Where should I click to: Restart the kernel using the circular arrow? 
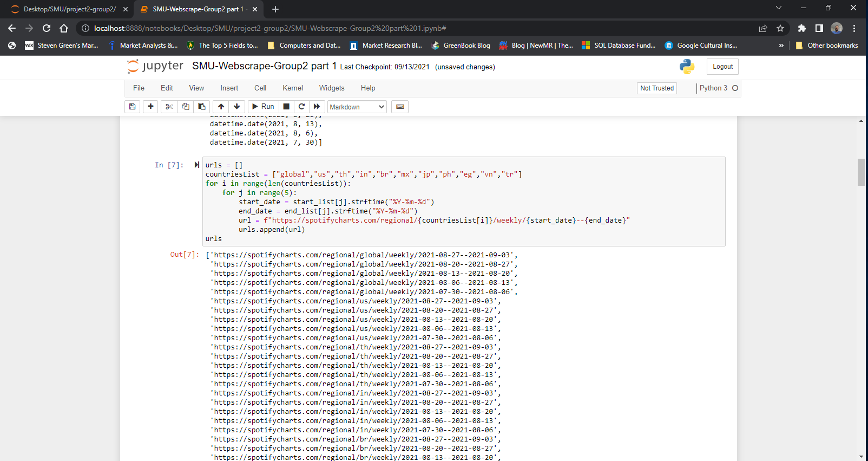(x=301, y=107)
